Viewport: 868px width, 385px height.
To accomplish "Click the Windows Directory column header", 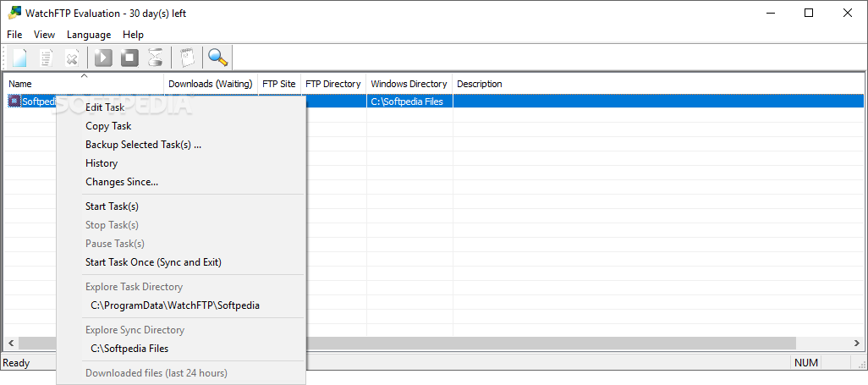I will click(x=409, y=84).
